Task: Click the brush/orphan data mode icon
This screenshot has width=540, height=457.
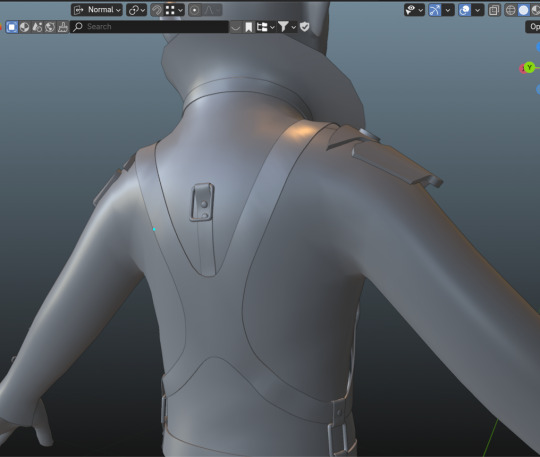Action: (63, 27)
